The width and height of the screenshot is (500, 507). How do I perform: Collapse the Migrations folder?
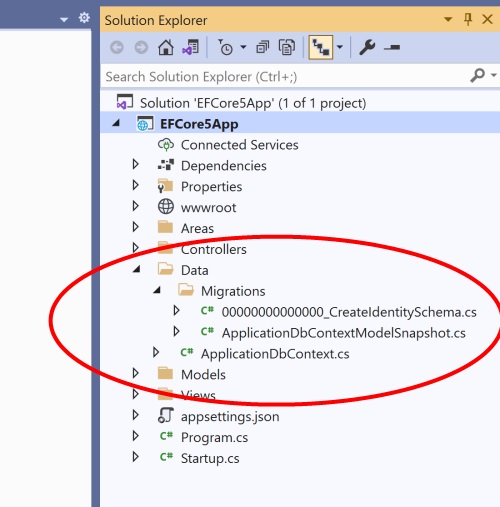[157, 290]
